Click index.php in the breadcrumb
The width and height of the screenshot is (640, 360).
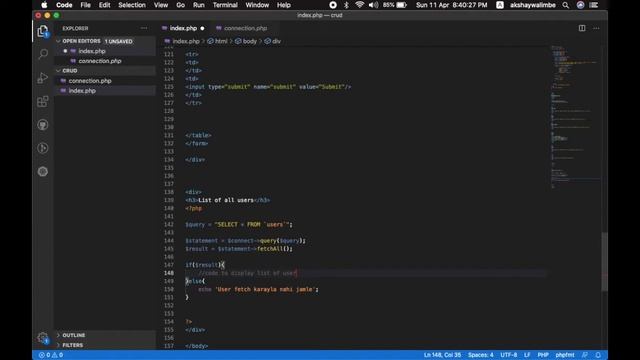182,41
